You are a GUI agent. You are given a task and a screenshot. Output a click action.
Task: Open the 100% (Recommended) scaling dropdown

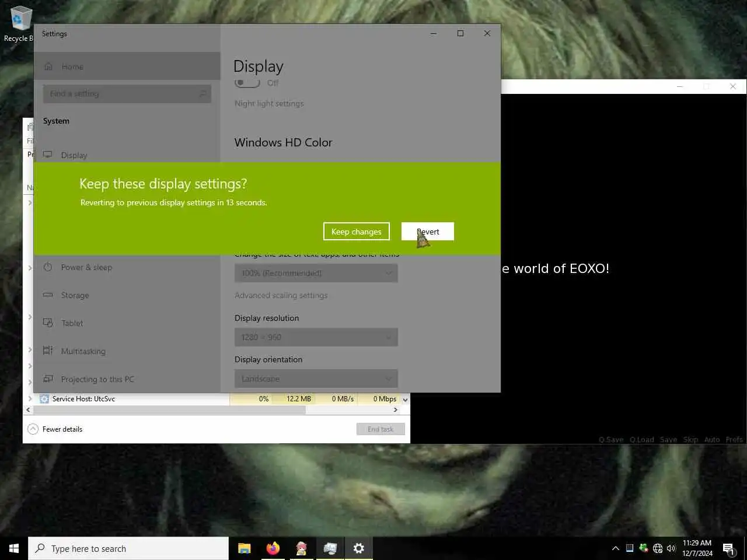pos(316,273)
